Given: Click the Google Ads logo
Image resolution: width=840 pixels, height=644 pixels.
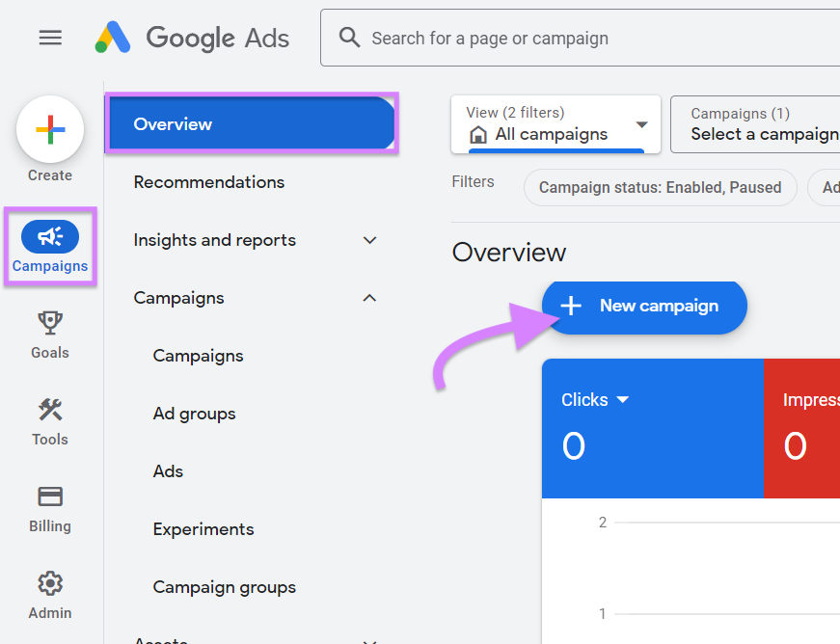Looking at the screenshot, I should point(192,38).
